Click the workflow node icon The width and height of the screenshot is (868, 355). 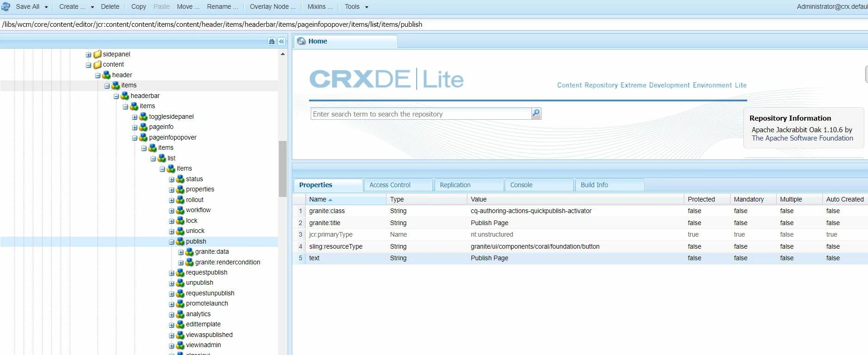[181, 210]
